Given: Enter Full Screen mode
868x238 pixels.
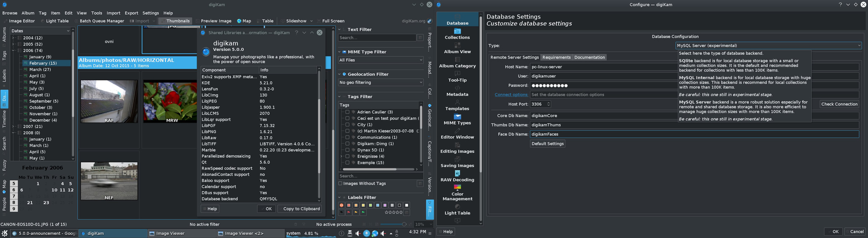Looking at the screenshot, I should [330, 21].
